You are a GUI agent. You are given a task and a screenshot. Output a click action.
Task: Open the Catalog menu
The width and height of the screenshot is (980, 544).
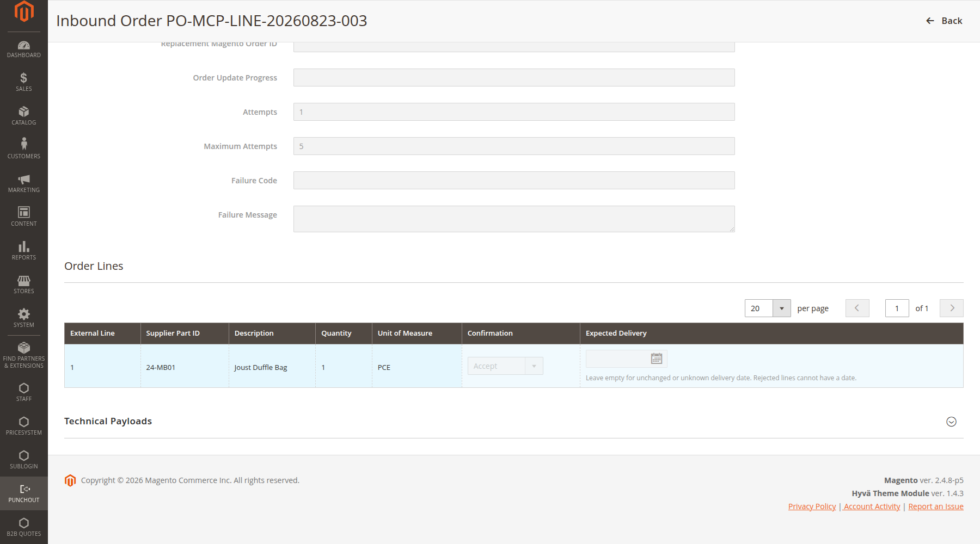pyautogui.click(x=24, y=116)
